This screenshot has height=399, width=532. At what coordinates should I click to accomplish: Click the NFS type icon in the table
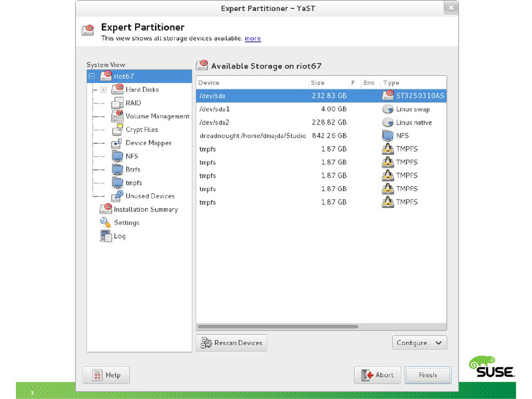tap(388, 136)
